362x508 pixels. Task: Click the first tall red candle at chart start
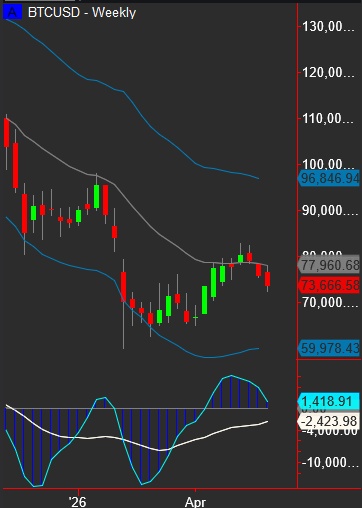click(x=6, y=132)
